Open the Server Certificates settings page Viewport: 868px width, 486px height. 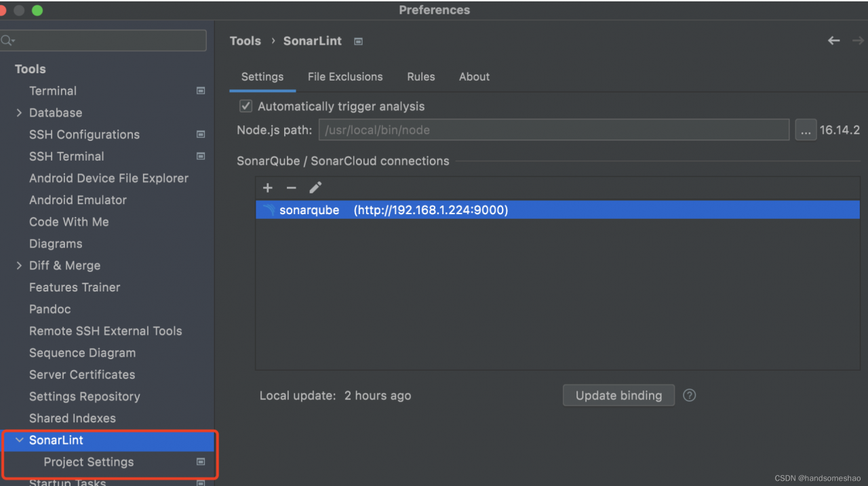point(82,375)
